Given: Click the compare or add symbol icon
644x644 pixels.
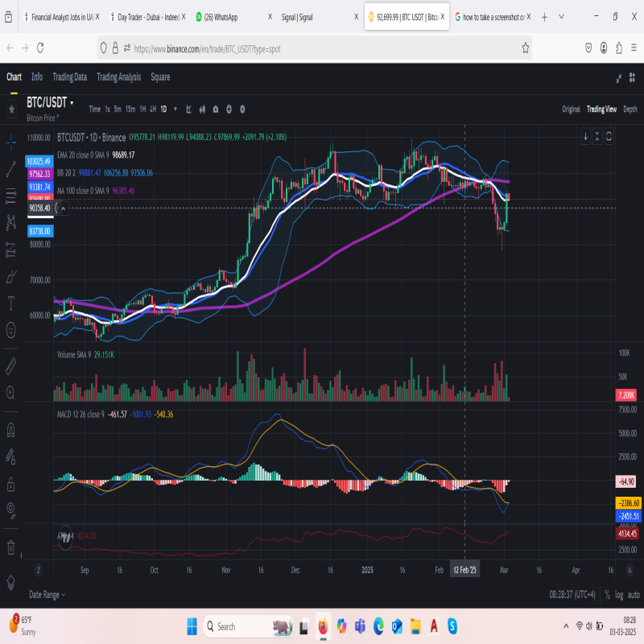Looking at the screenshot, I should click(x=229, y=109).
